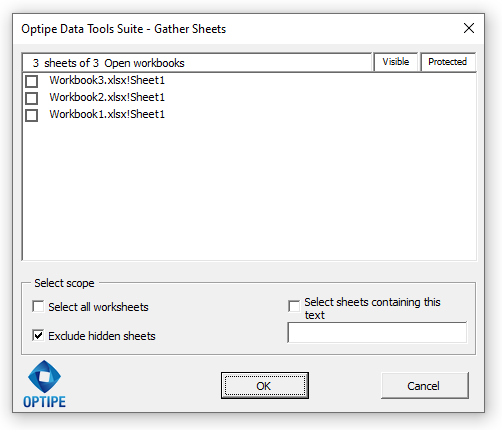Select the Workbook3.xlsx!Sheet1 row text

(107, 80)
